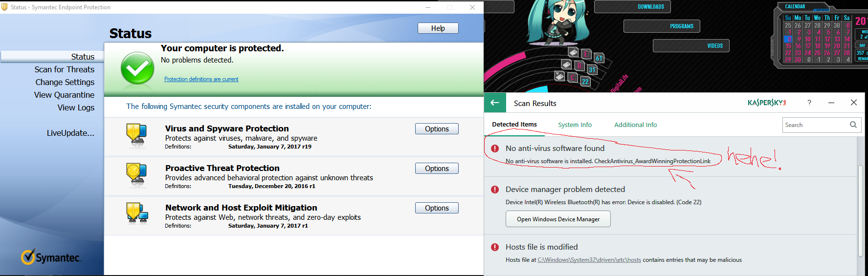Click the Symantec logo in the sidebar

click(51, 257)
